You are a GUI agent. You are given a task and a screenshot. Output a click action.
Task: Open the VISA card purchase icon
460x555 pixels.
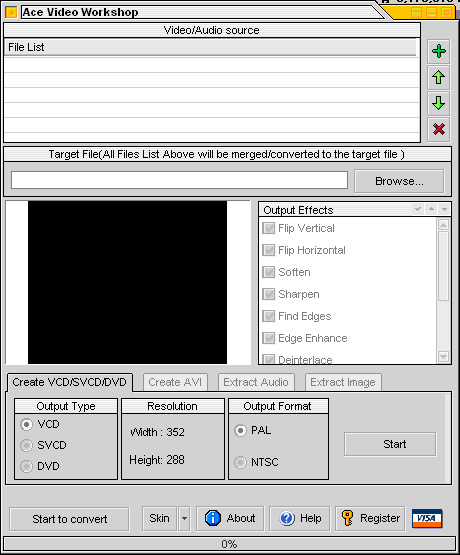pyautogui.click(x=427, y=519)
